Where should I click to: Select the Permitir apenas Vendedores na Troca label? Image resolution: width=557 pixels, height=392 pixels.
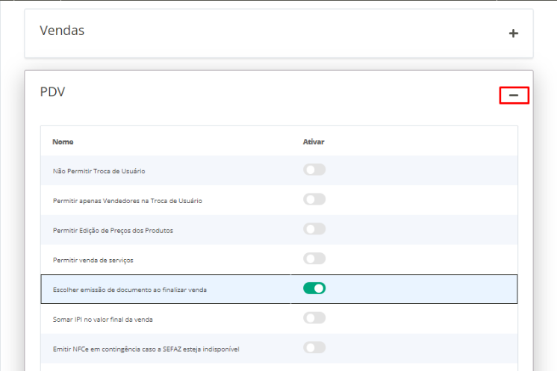tap(128, 201)
